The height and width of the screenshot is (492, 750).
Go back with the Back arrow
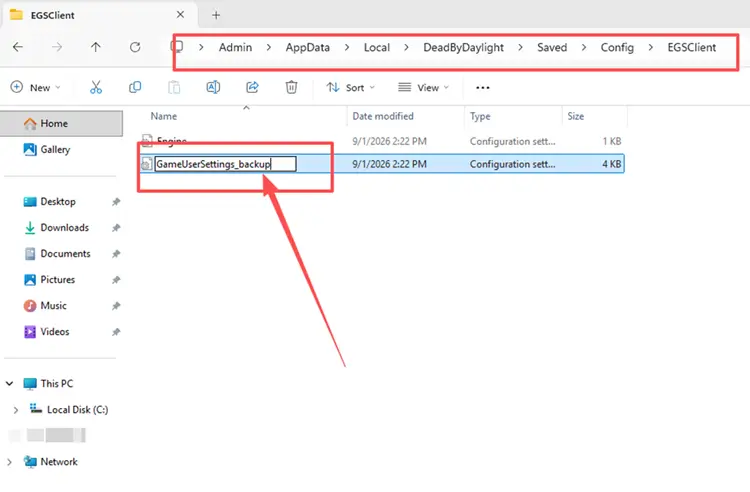(x=18, y=47)
